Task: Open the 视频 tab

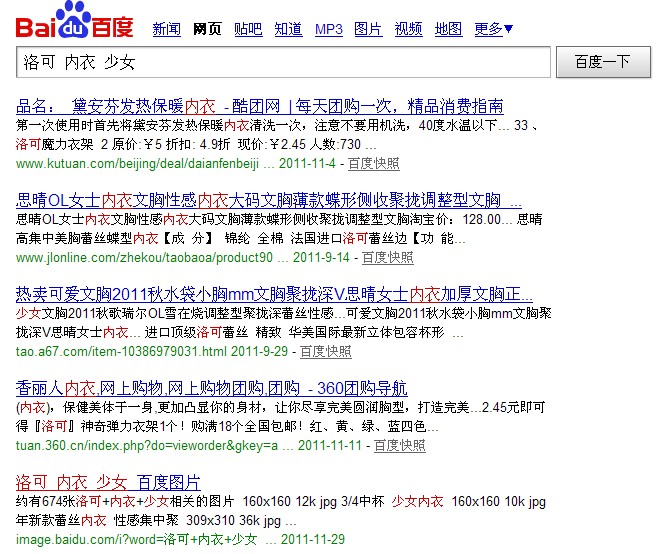Action: point(409,29)
